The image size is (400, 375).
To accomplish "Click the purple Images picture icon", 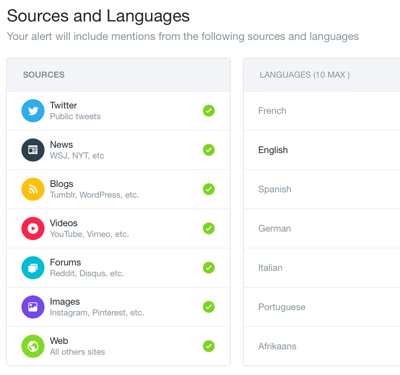I will pyautogui.click(x=33, y=307).
